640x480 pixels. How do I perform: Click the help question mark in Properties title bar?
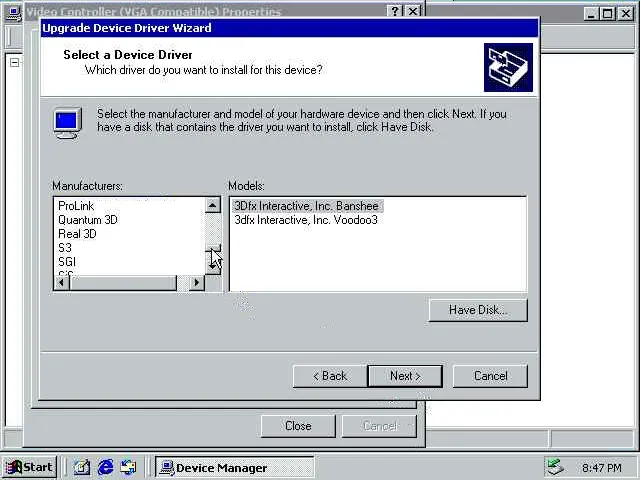(395, 11)
